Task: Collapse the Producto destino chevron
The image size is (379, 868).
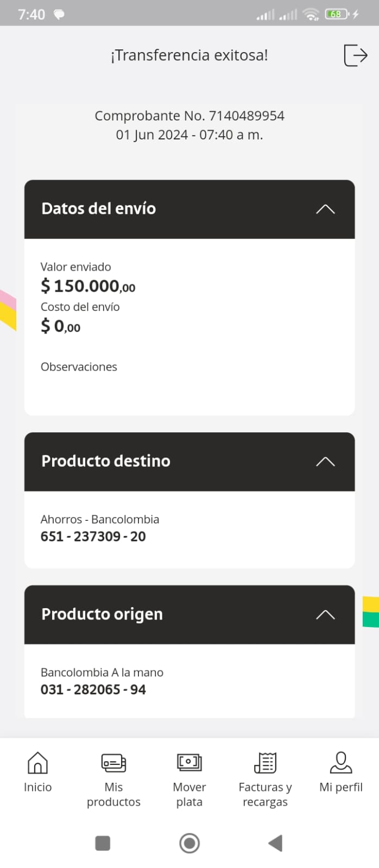Action: (325, 462)
